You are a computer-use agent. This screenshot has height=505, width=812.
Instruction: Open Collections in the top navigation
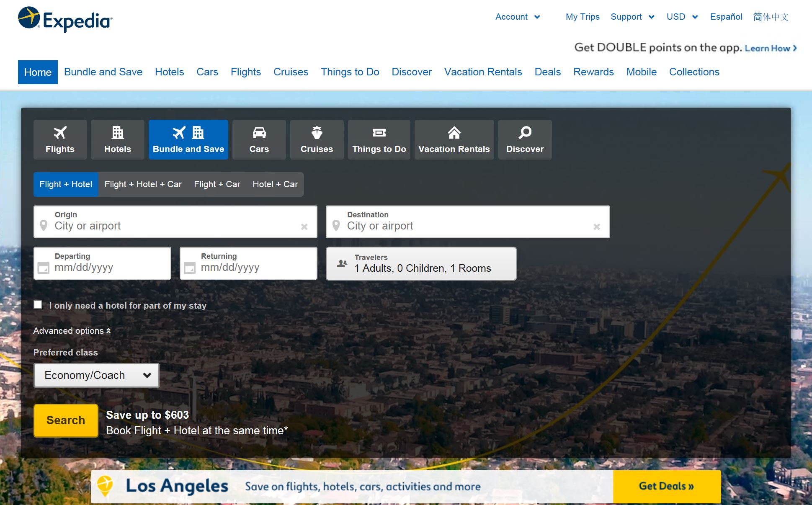[694, 72]
